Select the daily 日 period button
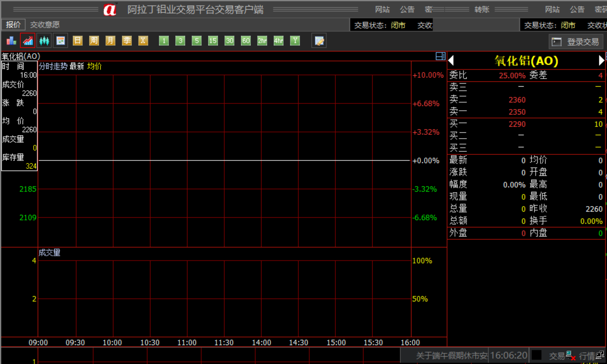This screenshot has height=364, width=607. click(78, 41)
